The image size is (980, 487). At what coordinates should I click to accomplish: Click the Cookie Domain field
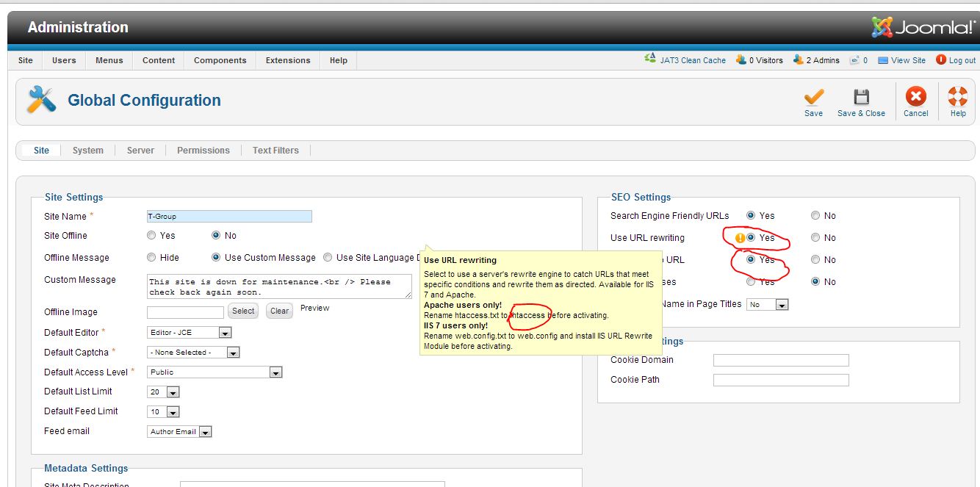[781, 360]
